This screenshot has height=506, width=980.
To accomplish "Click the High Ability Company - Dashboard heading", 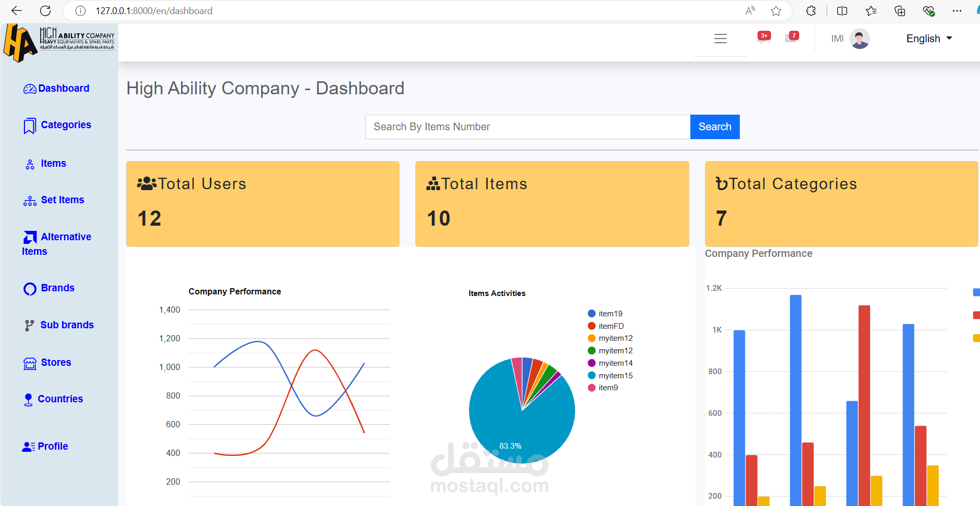I will click(265, 88).
